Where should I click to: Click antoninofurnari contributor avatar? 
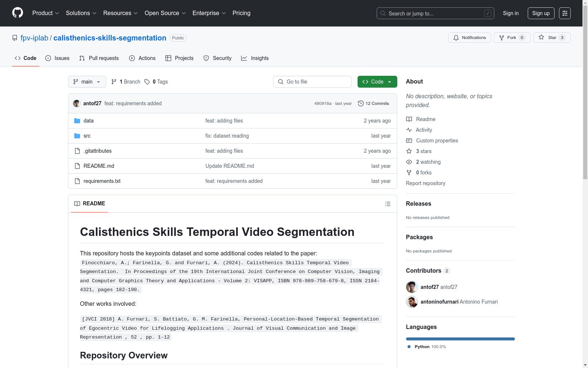412,302
